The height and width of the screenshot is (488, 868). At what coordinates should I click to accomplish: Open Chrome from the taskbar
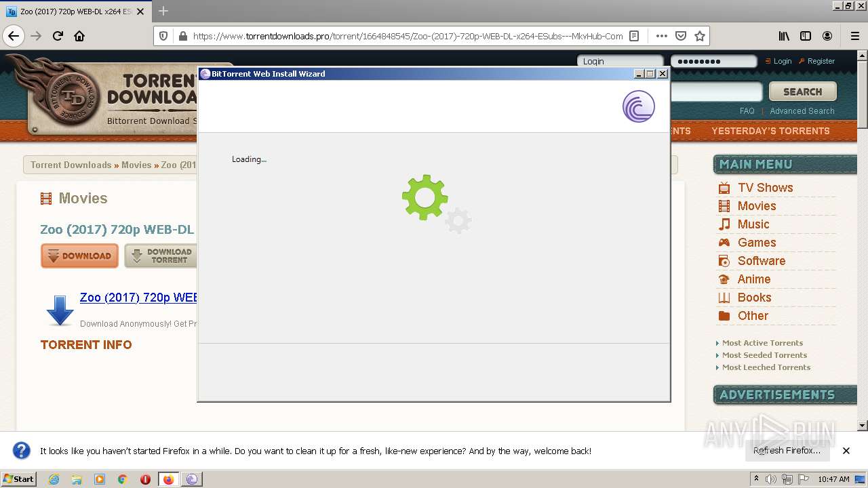tap(123, 479)
